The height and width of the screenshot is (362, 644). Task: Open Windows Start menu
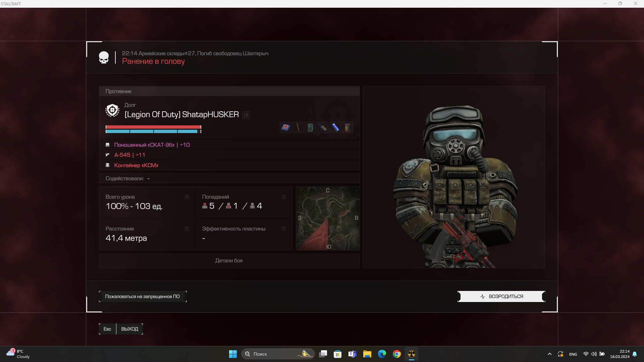coord(233,354)
